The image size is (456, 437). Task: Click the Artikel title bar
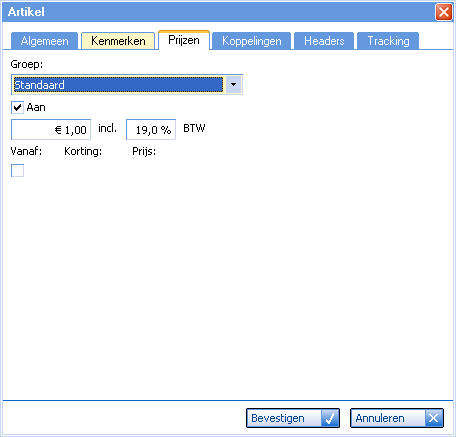(x=217, y=12)
